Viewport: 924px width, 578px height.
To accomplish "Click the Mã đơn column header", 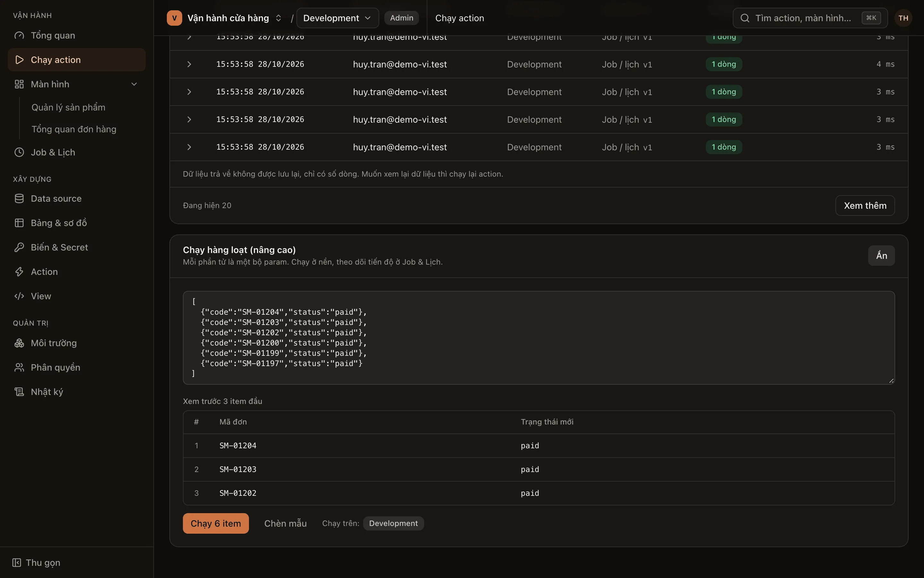I will (x=233, y=422).
